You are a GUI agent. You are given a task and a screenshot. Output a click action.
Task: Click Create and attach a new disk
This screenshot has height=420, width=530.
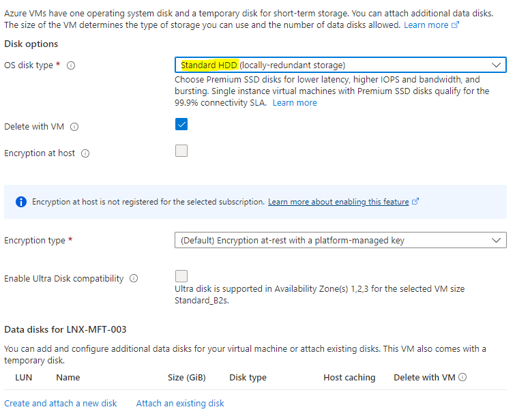coord(61,404)
